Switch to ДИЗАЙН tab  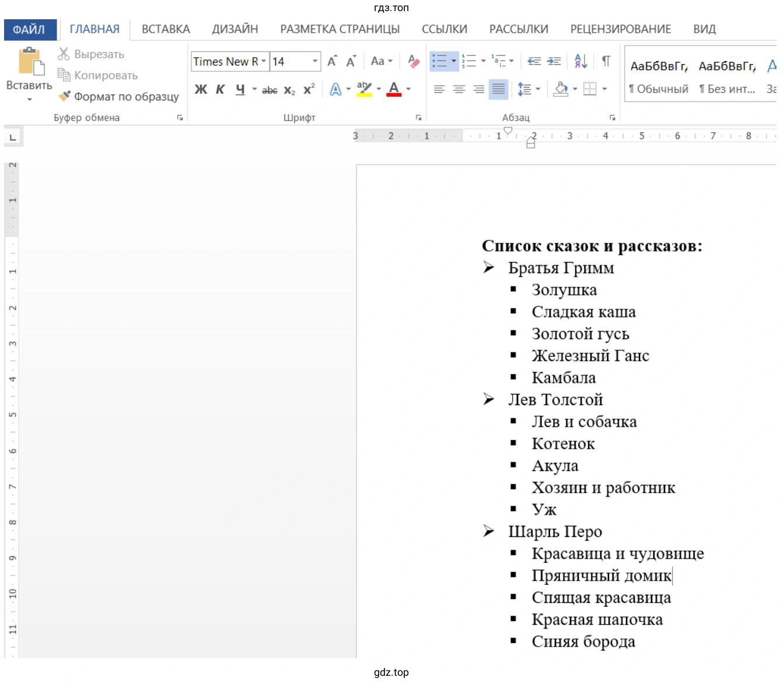click(x=235, y=29)
